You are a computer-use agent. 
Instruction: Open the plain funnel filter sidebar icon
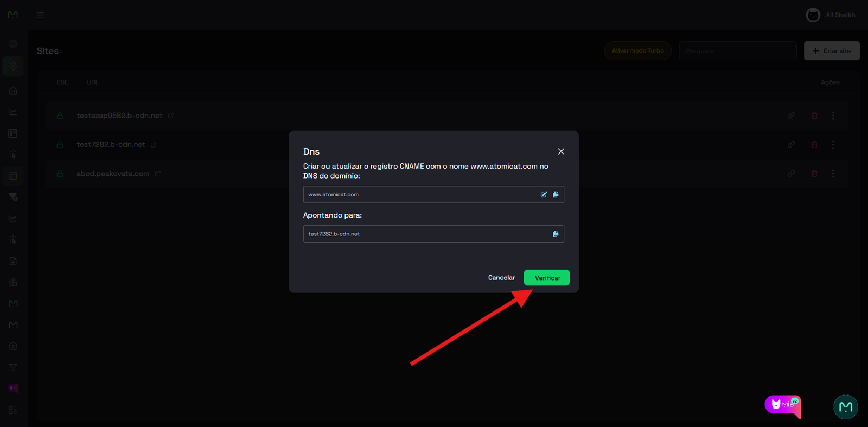coord(13,367)
